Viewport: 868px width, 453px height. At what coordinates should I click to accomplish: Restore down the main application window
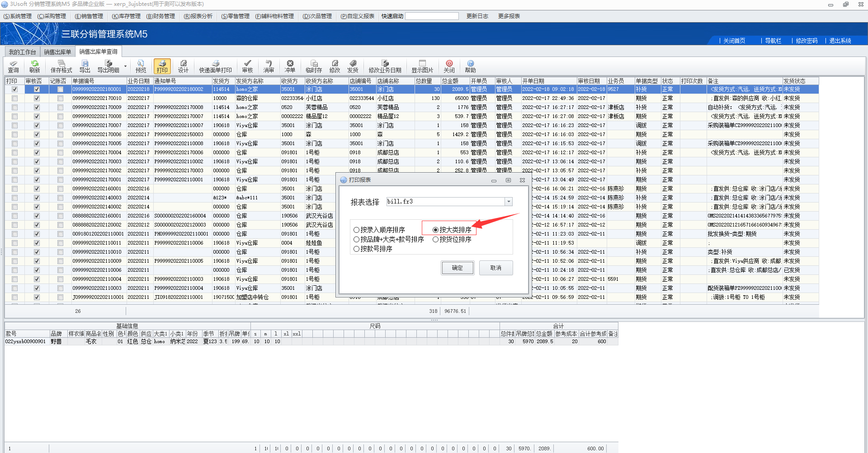tap(845, 5)
